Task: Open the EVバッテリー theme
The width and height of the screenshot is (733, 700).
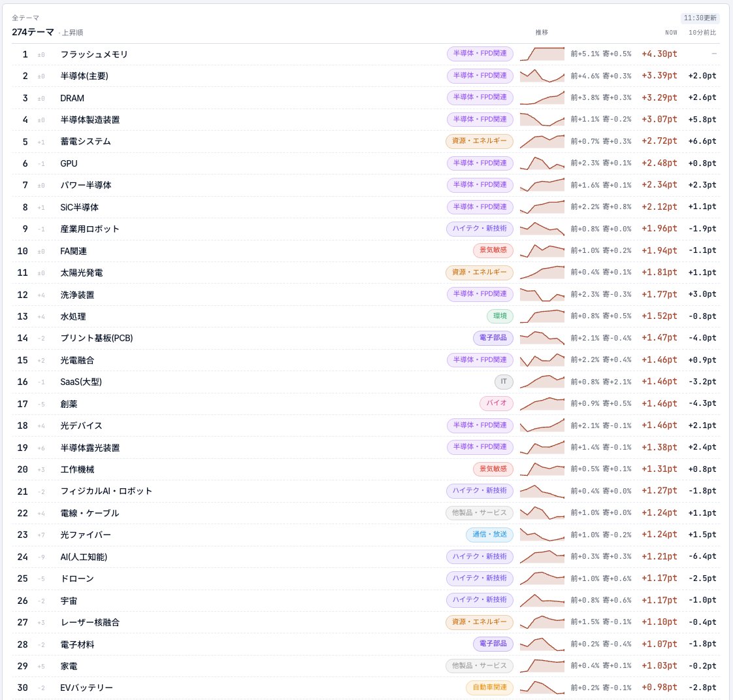Action: (86, 688)
